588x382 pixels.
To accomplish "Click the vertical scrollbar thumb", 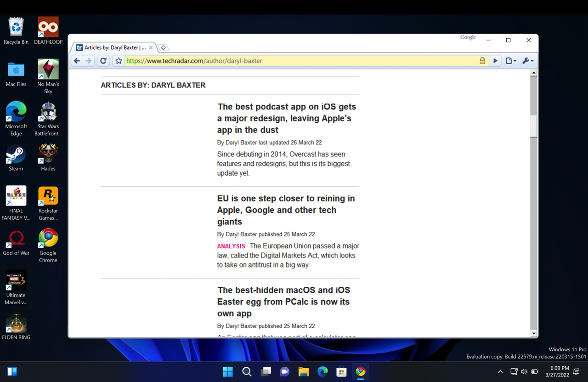I will pyautogui.click(x=533, y=126).
